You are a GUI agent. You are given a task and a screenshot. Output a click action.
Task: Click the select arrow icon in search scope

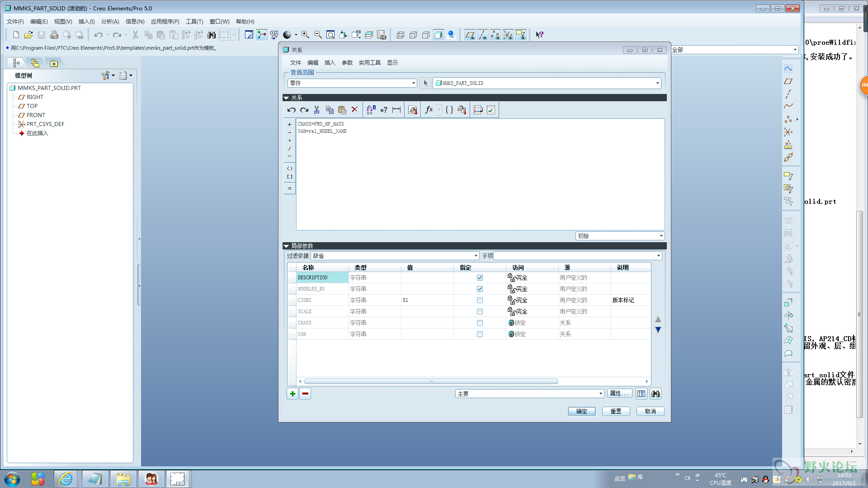425,83
